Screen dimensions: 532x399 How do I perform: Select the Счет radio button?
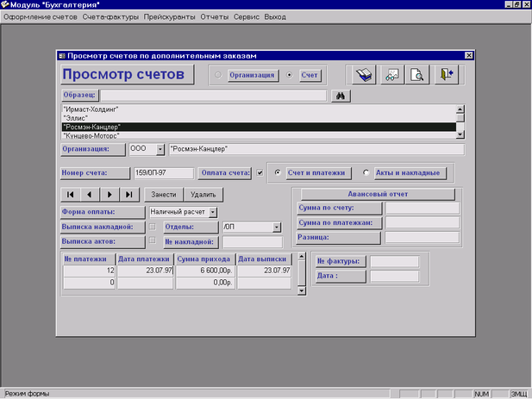pyautogui.click(x=289, y=75)
